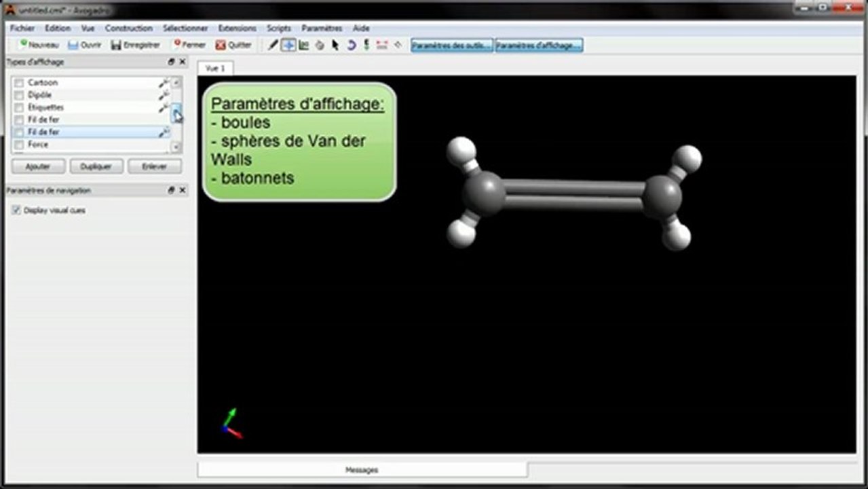
Task: Select the Selection arrow tool
Action: tap(335, 45)
